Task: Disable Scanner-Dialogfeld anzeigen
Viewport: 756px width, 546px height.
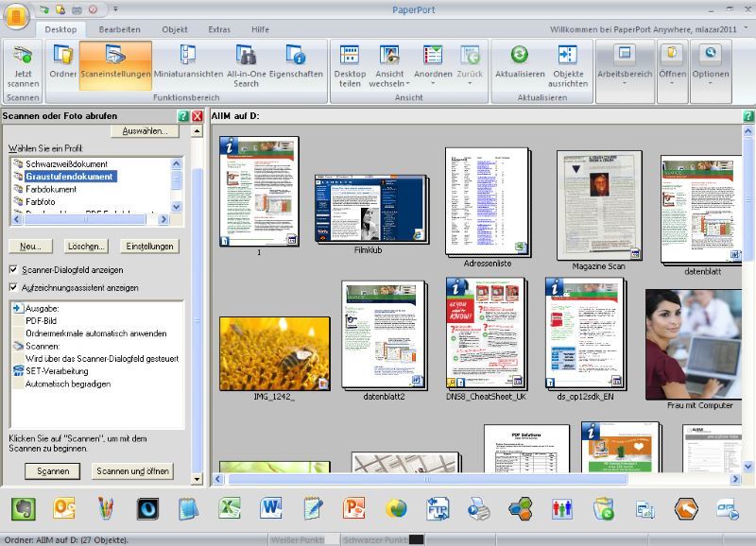Action: [x=14, y=270]
